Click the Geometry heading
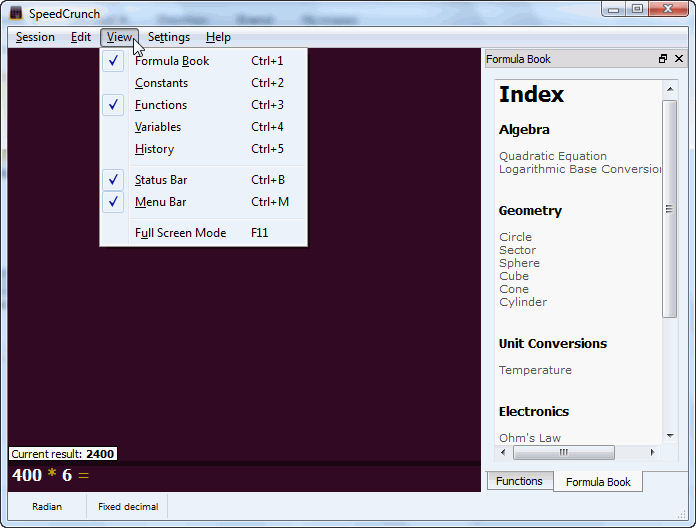The height and width of the screenshot is (528, 696). click(x=530, y=211)
